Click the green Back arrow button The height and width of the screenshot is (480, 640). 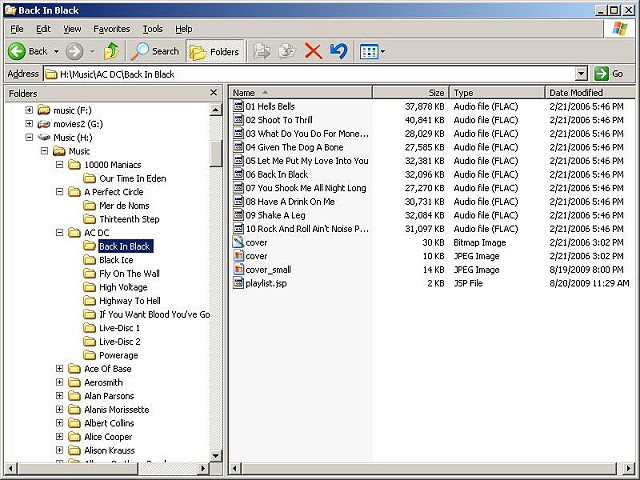click(17, 51)
